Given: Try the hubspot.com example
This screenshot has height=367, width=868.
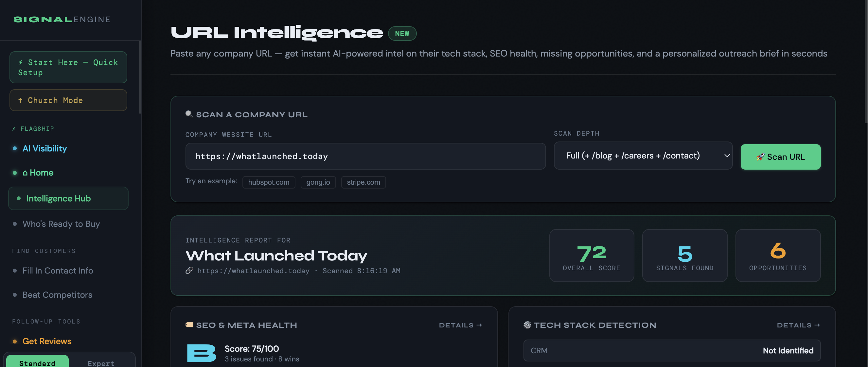Looking at the screenshot, I should 269,182.
